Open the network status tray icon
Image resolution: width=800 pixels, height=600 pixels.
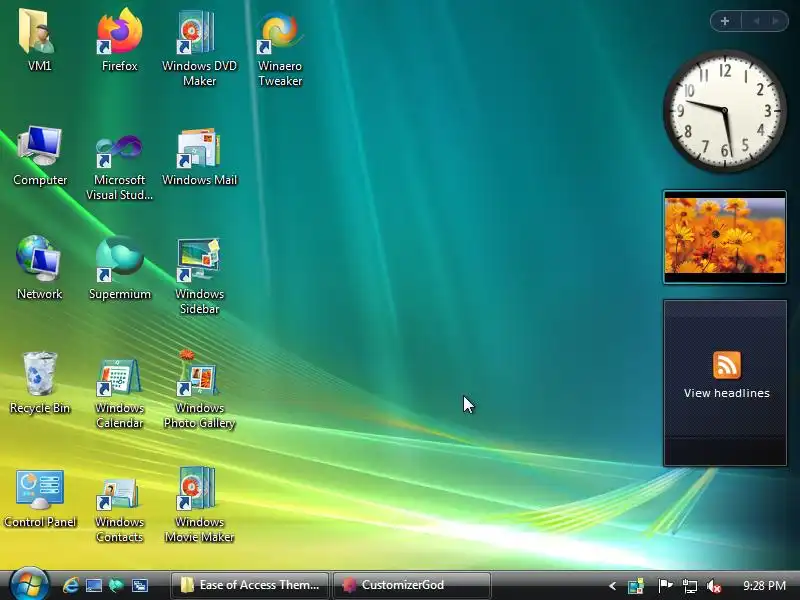690,586
